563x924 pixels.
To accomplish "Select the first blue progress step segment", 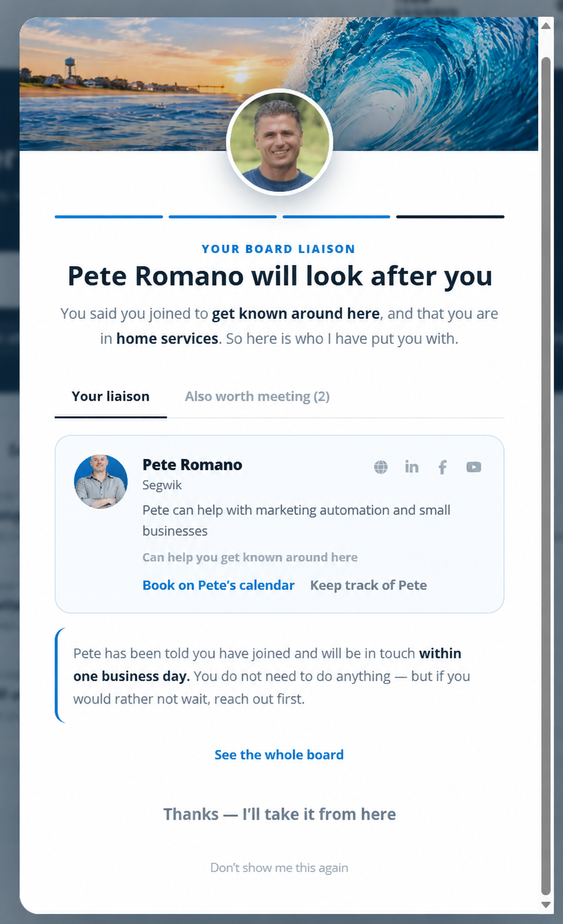I will click(109, 217).
